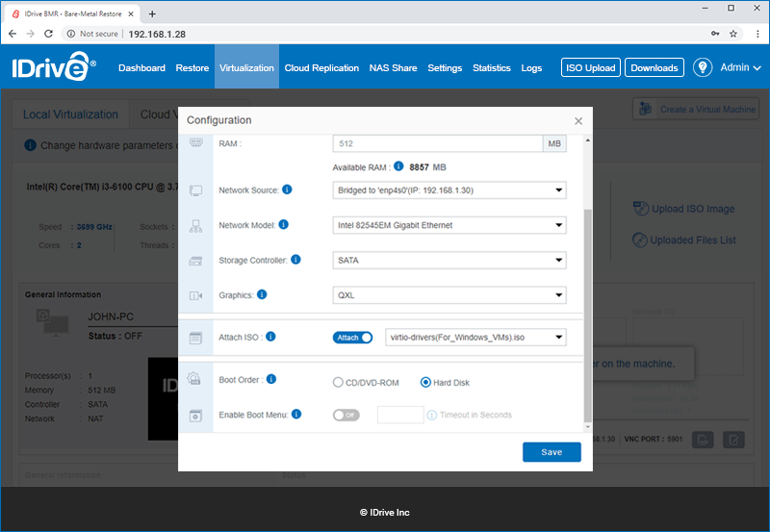
Task: Go back to the previous page
Action: coord(13,34)
